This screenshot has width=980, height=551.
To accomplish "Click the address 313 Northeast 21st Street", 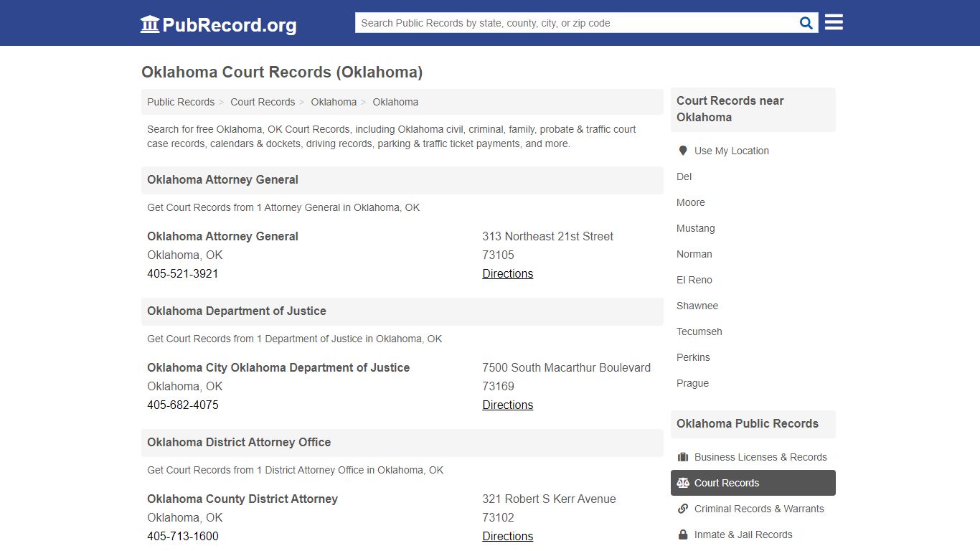I will click(548, 236).
